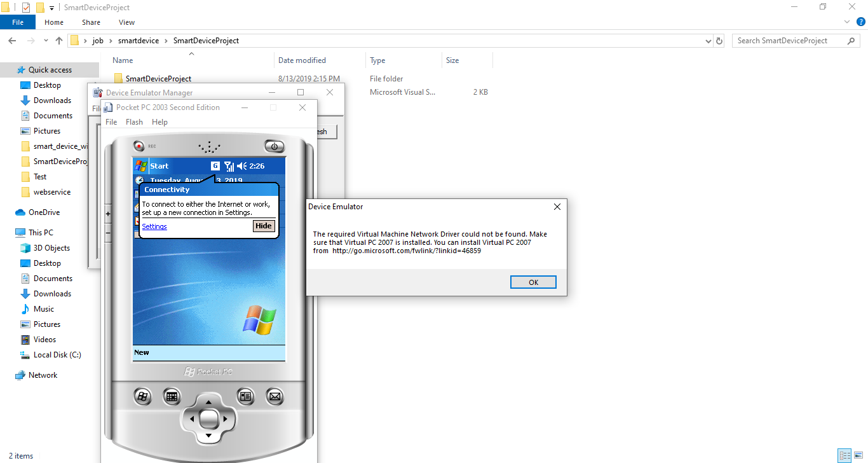Open Local Disk (C:)
Screen dimensions: 868x463
(x=57, y=355)
